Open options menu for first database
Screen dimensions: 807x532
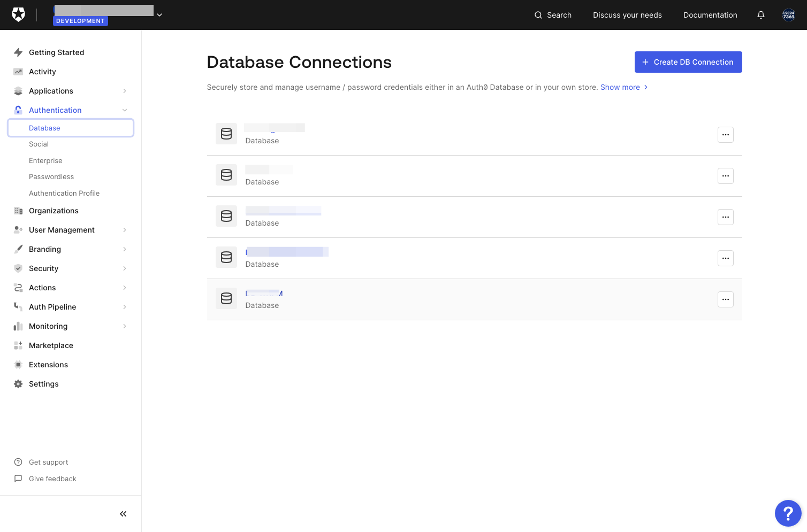click(726, 135)
